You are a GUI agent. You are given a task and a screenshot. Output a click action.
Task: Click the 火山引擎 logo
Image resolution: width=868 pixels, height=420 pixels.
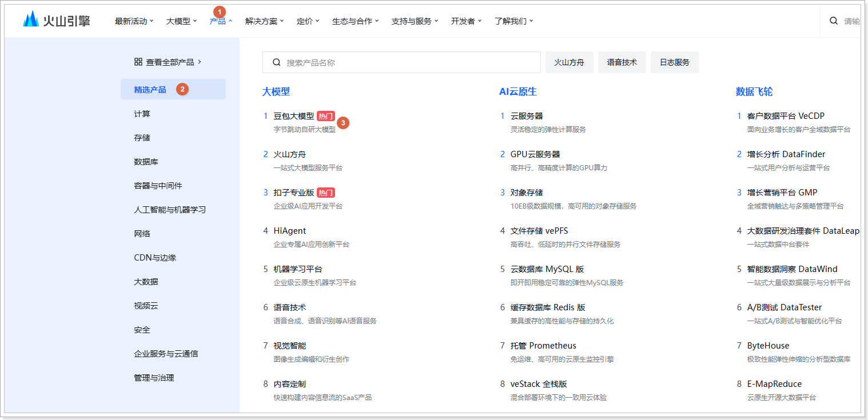coord(57,21)
